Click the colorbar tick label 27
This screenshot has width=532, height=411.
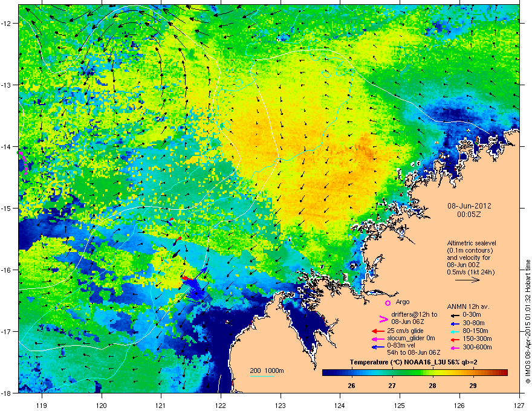(392, 386)
